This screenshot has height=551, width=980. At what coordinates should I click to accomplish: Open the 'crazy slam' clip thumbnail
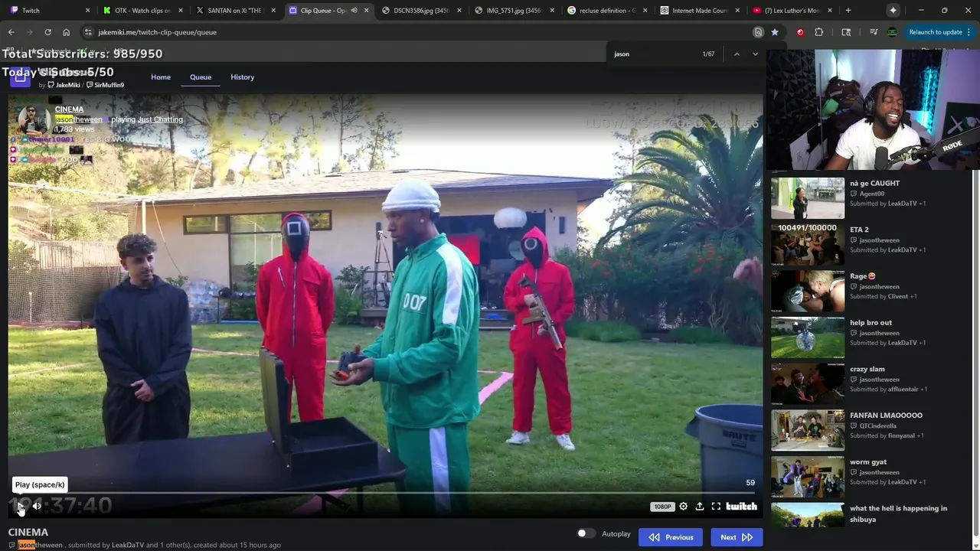[x=808, y=384]
